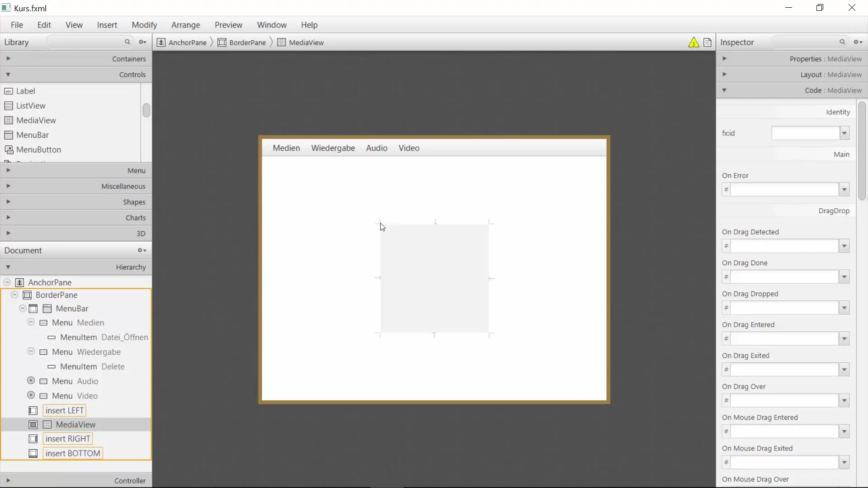Open the Inspector gear options menu
Screen dimensions: 868x488
point(858,42)
